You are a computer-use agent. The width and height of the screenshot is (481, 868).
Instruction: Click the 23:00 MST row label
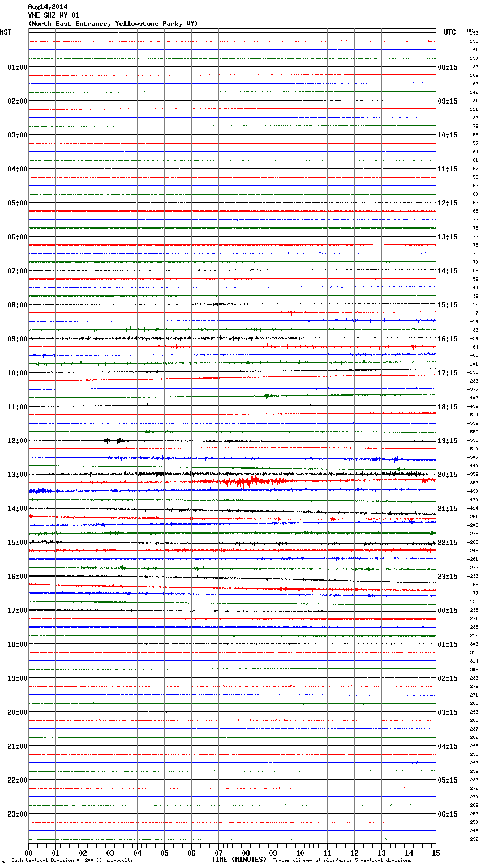pyautogui.click(x=18, y=814)
